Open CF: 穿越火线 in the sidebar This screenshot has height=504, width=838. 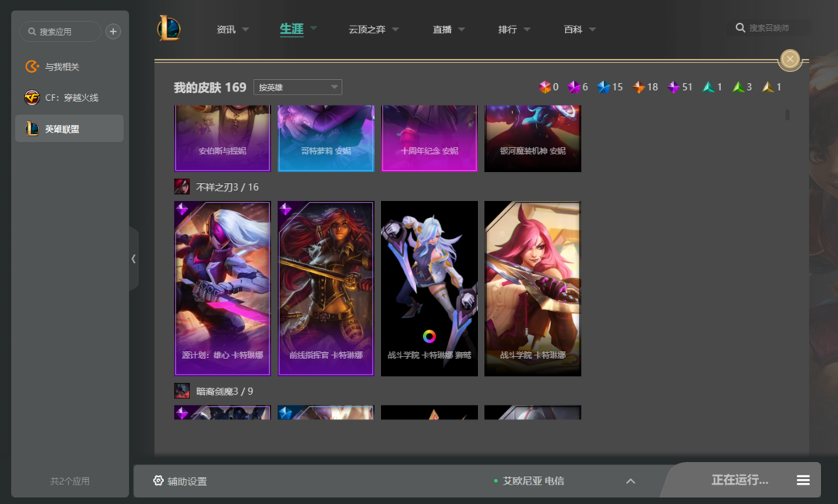(70, 98)
